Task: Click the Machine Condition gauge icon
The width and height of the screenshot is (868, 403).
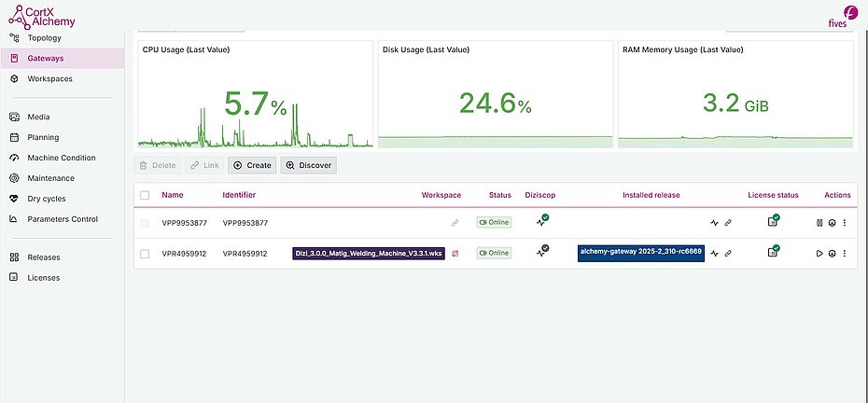Action: (x=14, y=158)
